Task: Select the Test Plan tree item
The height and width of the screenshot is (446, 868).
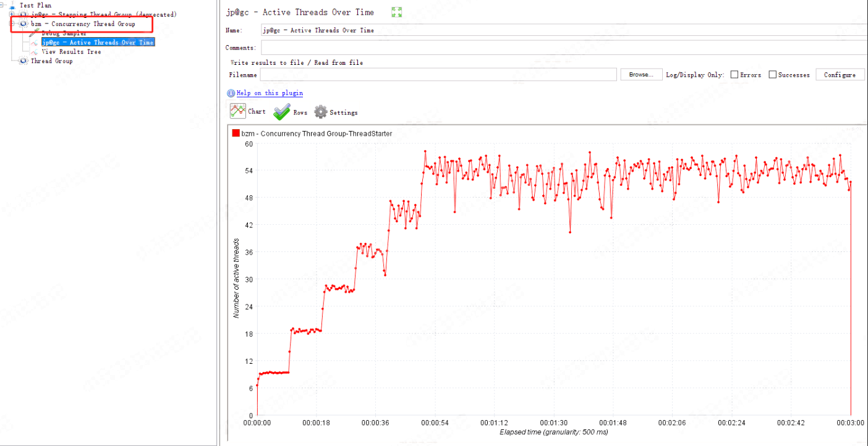Action: [35, 5]
